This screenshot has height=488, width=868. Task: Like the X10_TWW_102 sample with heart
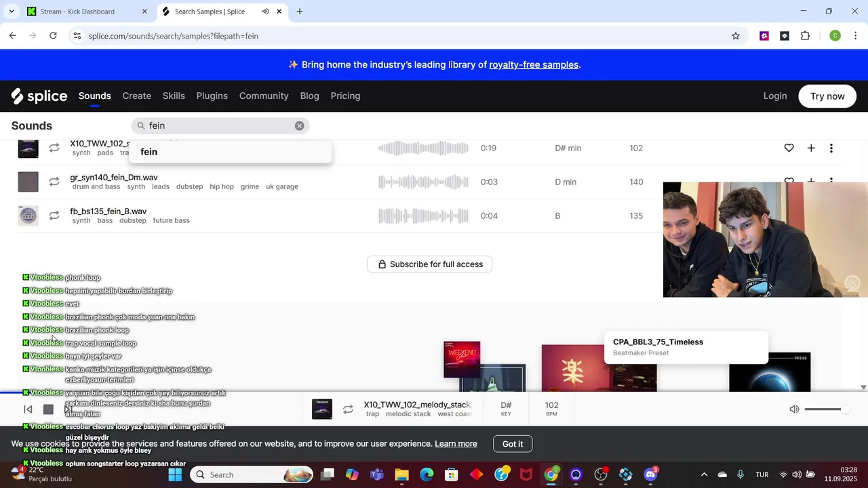(789, 148)
